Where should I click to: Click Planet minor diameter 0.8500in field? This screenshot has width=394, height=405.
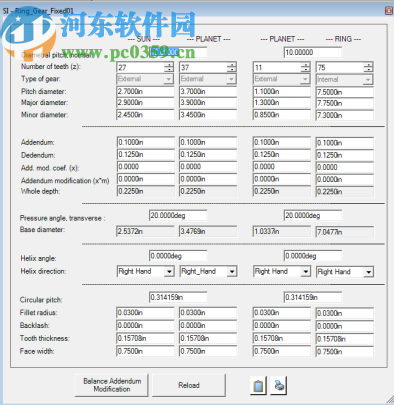[x=282, y=115]
